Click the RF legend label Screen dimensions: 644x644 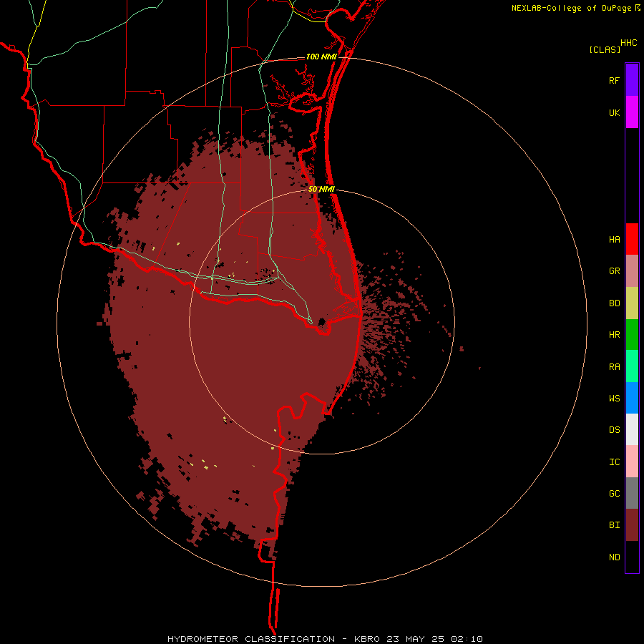(614, 80)
